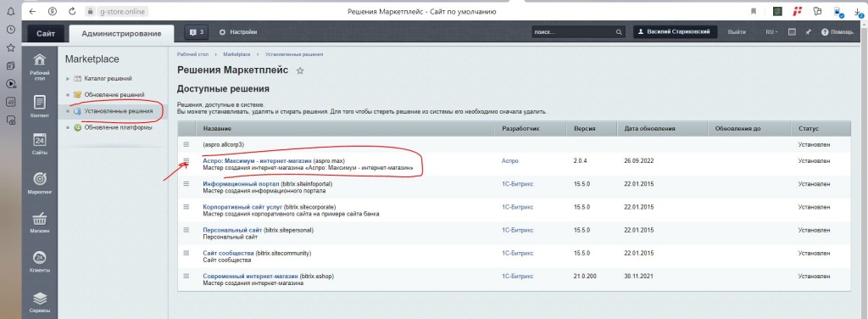This screenshot has height=319, width=868.
Task: Click Рабочий стол breadcrumb
Action: click(192, 54)
